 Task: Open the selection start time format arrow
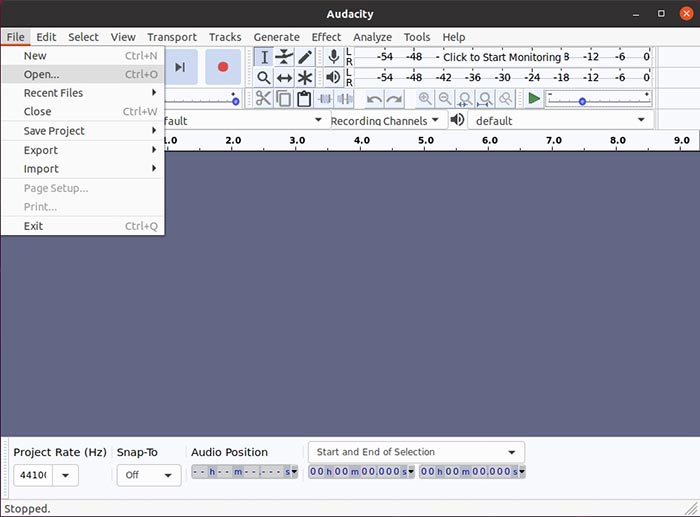pos(411,471)
